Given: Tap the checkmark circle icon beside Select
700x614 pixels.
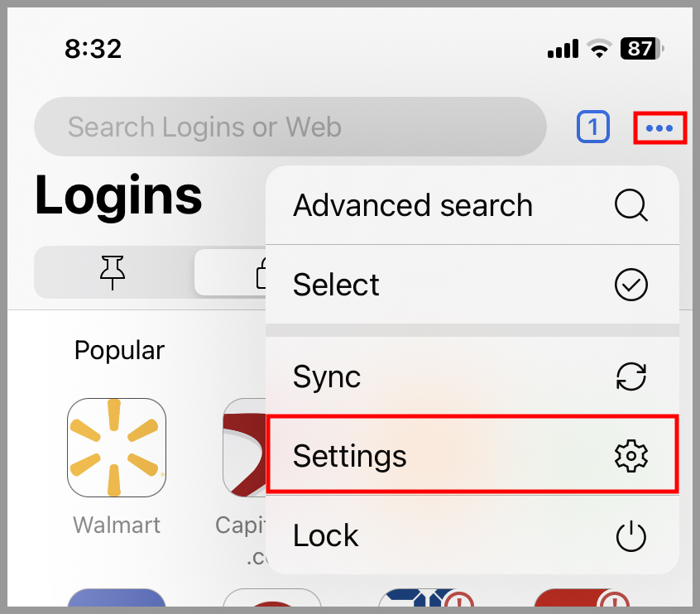Looking at the screenshot, I should tap(631, 285).
